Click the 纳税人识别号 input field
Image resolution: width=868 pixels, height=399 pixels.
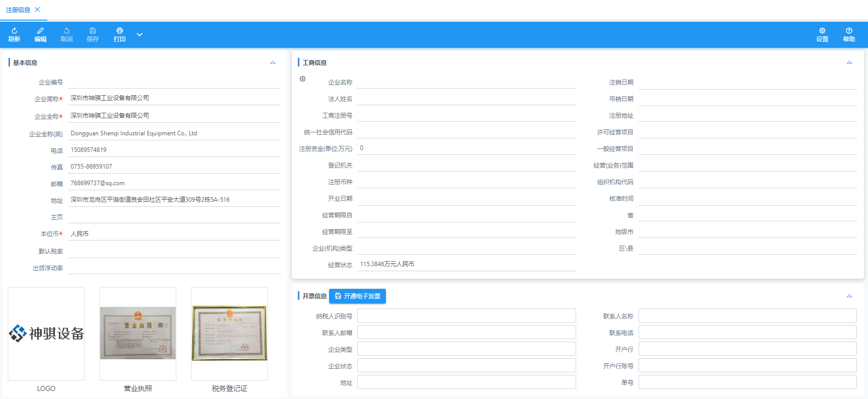click(466, 316)
